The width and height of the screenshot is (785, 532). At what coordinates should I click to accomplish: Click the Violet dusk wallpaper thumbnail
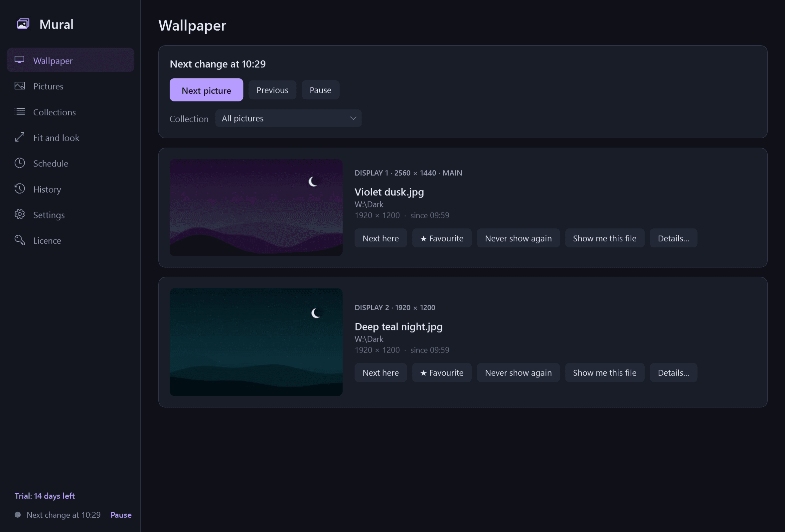[x=256, y=207]
